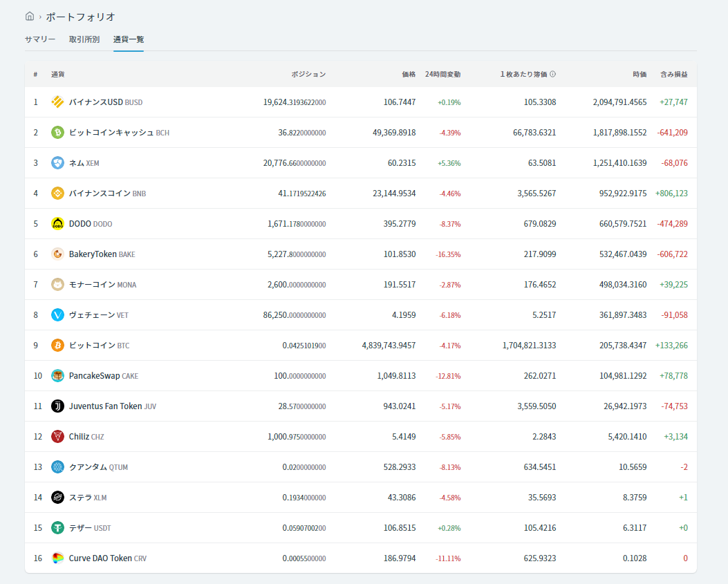The image size is (728, 584).
Task: Click the BAKE 24h change -16.35%
Action: pos(448,254)
